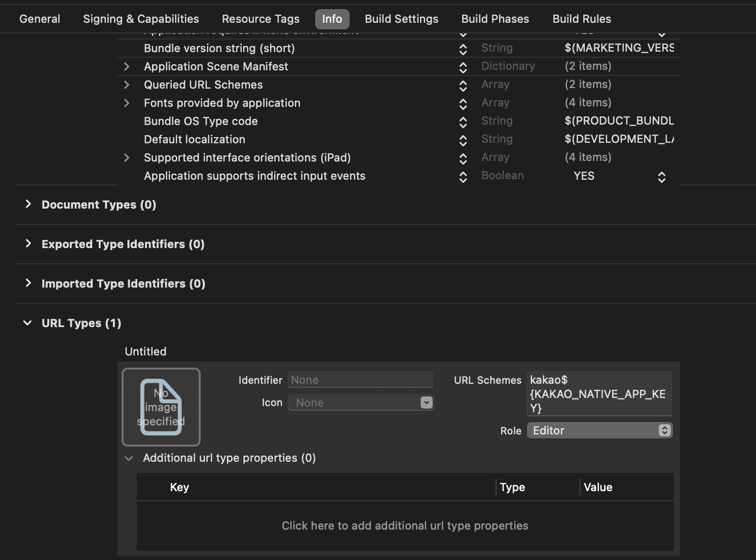Click the Key column header
The image size is (756, 560).
[x=179, y=487]
